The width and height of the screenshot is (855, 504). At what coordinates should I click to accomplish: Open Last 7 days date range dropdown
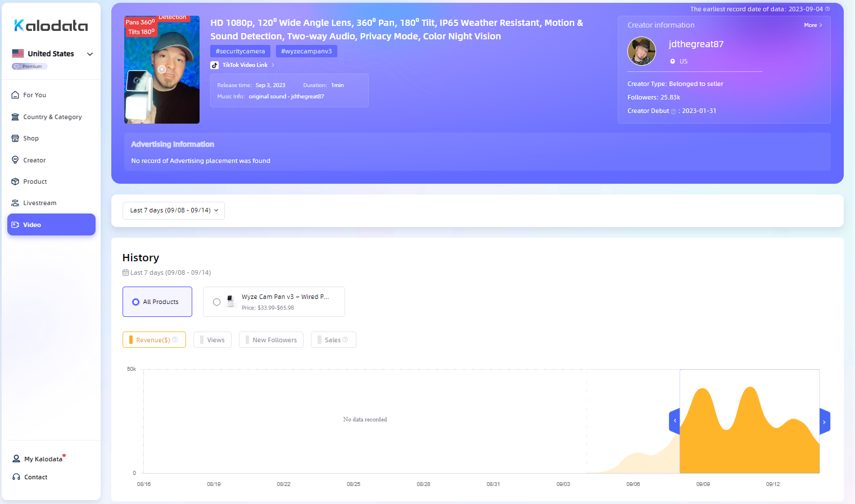tap(174, 210)
